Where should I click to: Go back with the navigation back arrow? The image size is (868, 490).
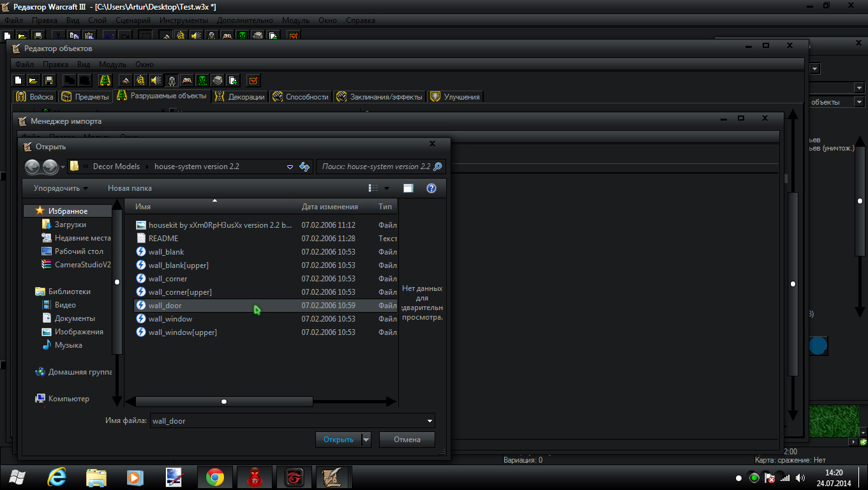point(33,167)
